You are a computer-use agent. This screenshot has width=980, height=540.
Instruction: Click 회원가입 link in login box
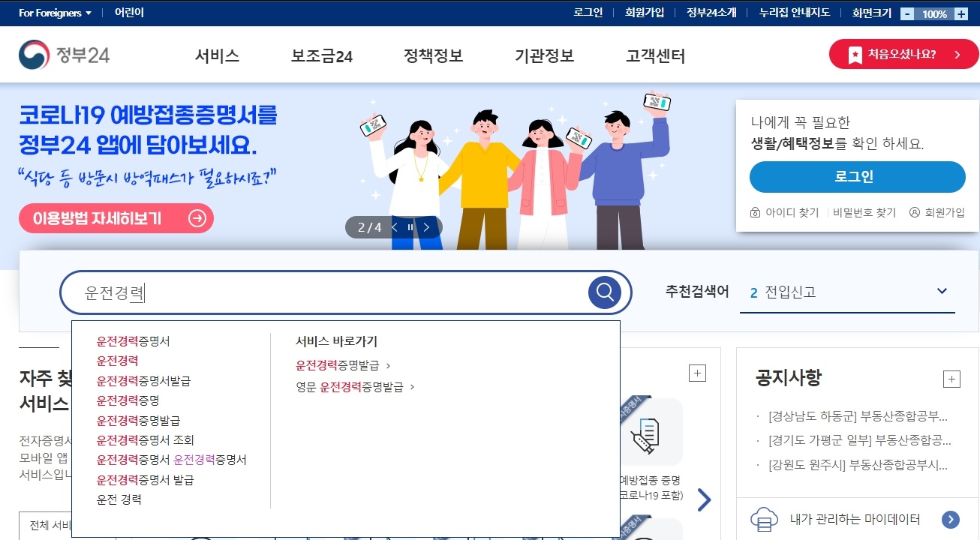[x=937, y=212]
